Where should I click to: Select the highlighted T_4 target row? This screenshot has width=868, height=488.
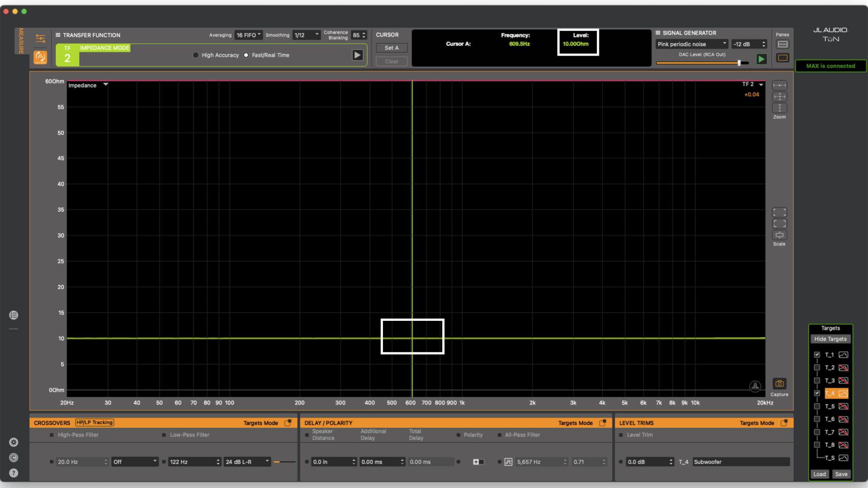pyautogui.click(x=836, y=393)
